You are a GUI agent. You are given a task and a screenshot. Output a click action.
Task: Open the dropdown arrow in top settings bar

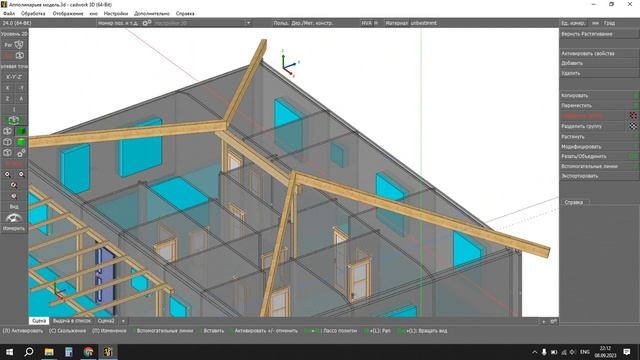click(x=248, y=23)
